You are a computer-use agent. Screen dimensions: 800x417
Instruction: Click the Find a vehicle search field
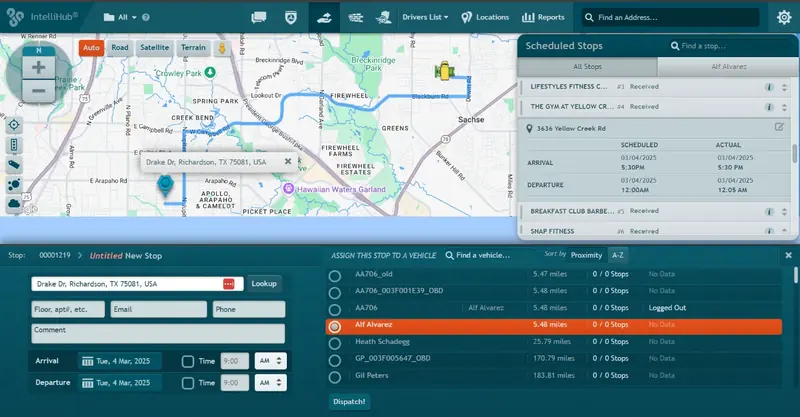487,255
